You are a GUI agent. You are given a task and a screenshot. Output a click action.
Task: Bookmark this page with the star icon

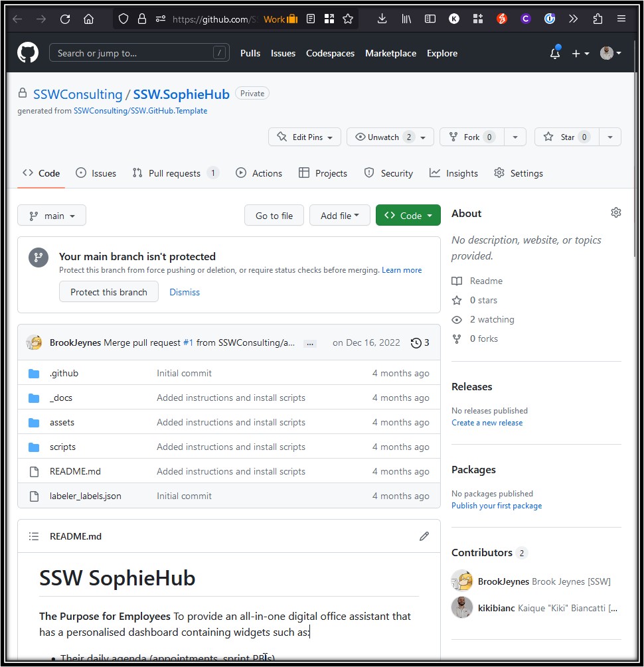click(x=348, y=19)
